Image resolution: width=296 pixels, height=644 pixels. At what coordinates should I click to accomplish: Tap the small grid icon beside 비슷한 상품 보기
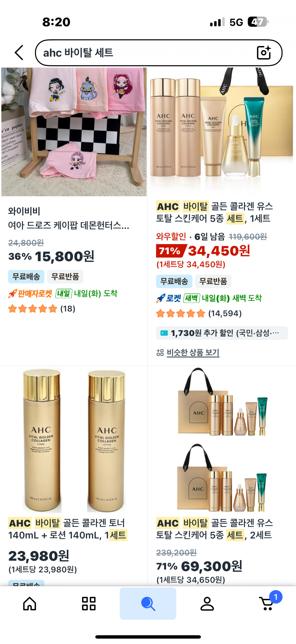tap(160, 353)
